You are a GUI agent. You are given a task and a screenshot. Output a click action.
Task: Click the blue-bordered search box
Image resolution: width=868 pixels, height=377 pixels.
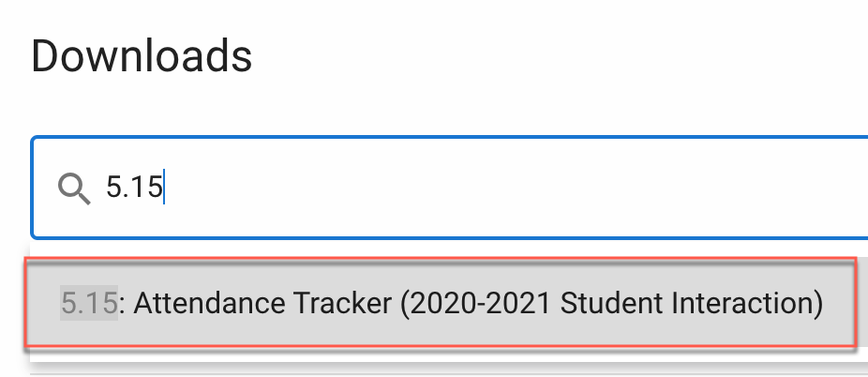[449, 188]
